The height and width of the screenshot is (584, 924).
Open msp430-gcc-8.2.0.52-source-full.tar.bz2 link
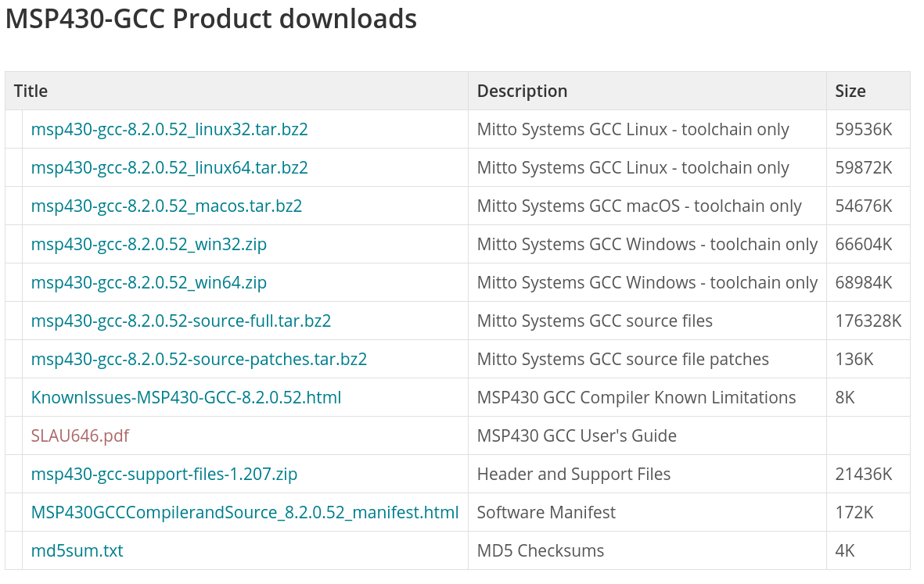pyautogui.click(x=181, y=321)
